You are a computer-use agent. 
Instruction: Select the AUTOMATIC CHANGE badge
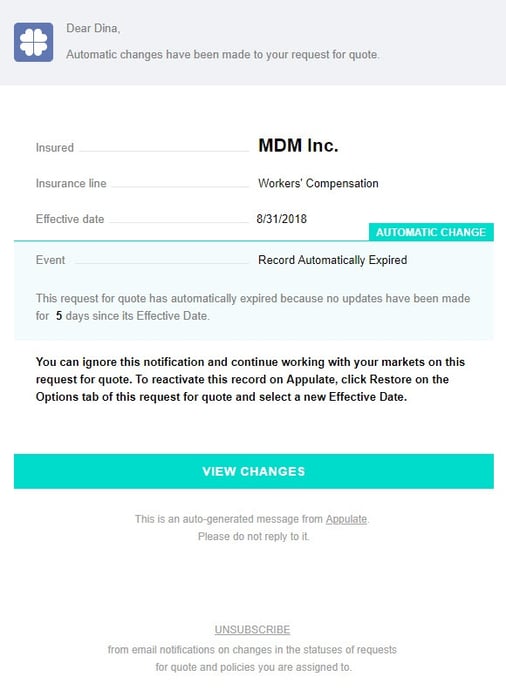point(431,232)
